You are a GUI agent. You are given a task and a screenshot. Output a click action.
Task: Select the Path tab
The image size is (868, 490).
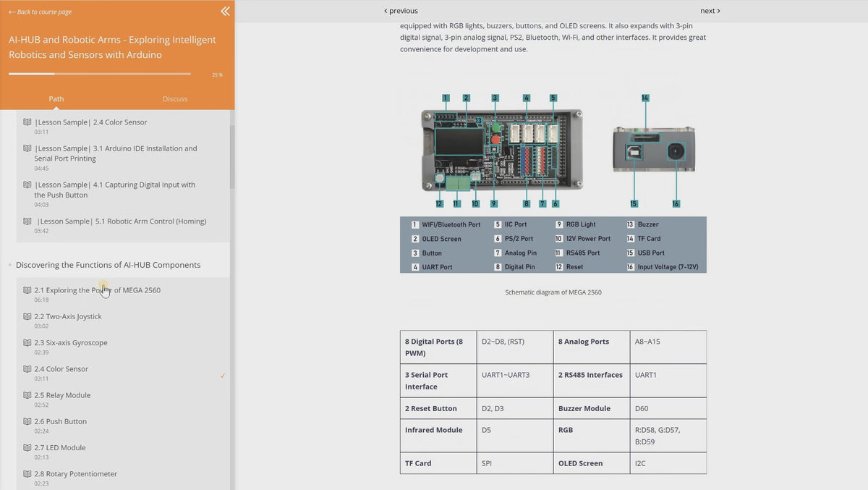coord(56,99)
